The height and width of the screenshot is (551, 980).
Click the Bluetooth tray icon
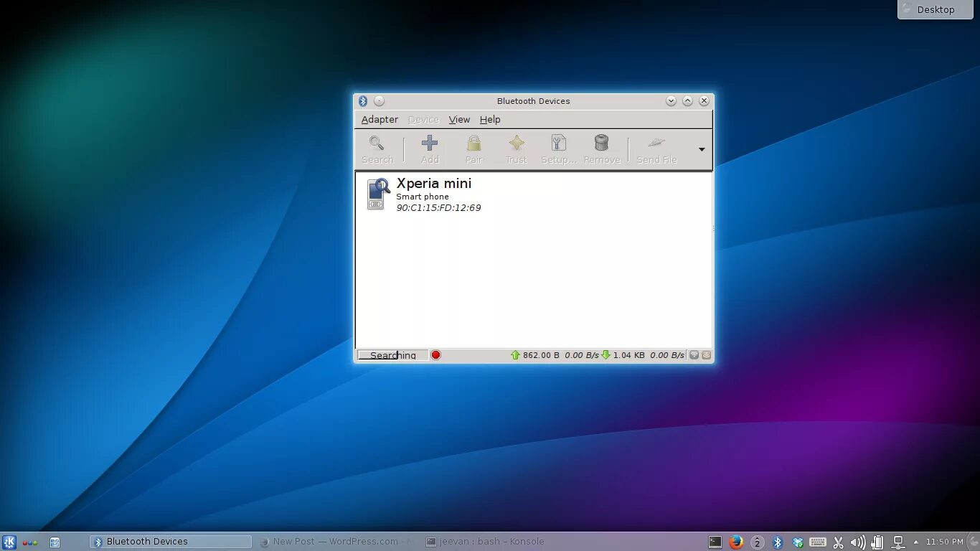coord(778,542)
